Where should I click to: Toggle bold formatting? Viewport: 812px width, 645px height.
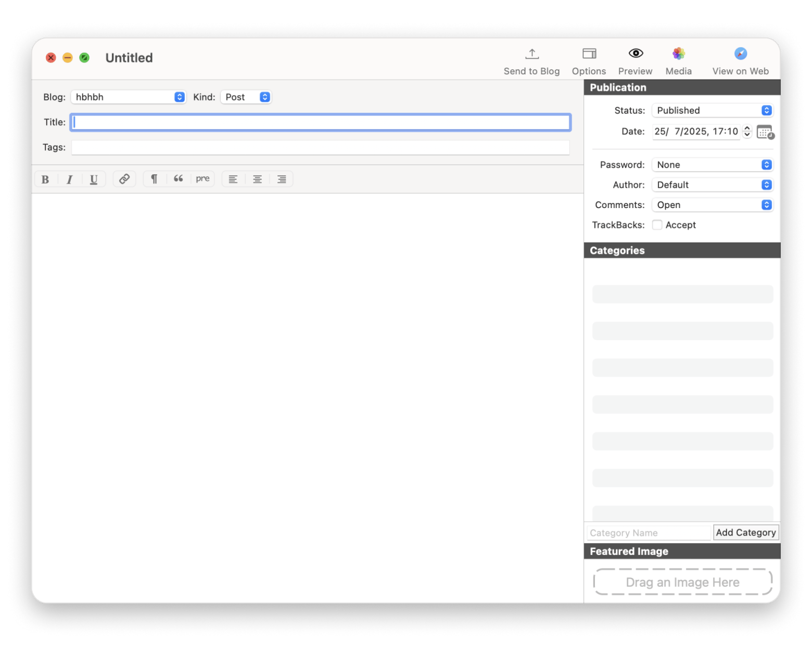(x=45, y=179)
